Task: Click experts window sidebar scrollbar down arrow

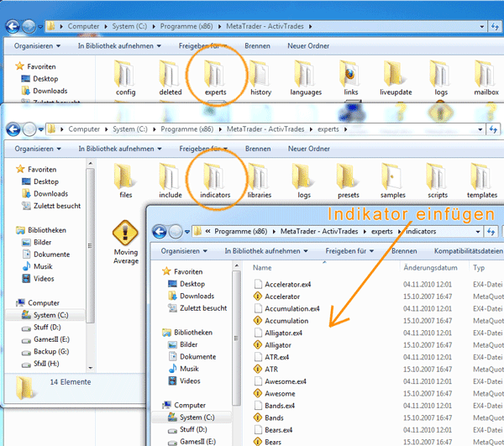Action: coord(91,368)
